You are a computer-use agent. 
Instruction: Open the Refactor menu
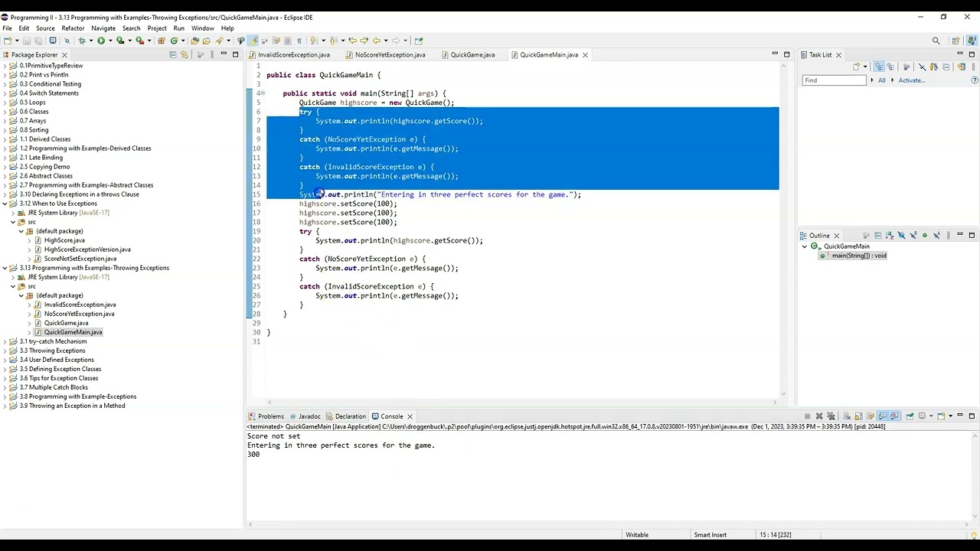(x=73, y=28)
